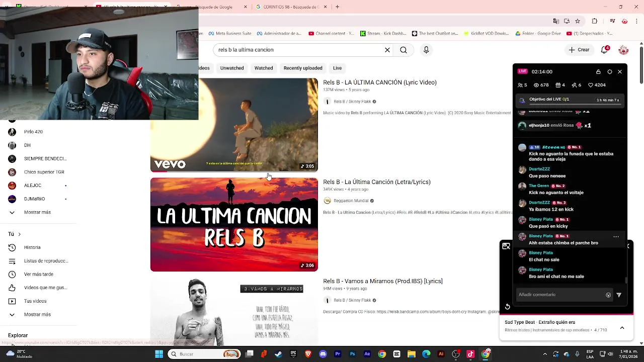Open the Chrome extensions puzzle icon
This screenshot has width=644, height=362.
[x=595, y=21]
